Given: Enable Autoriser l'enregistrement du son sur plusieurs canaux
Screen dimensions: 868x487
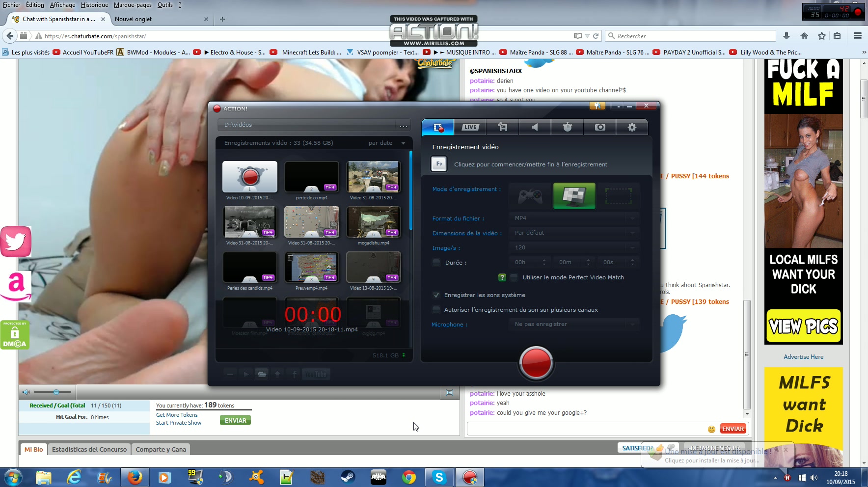Looking at the screenshot, I should [x=436, y=310].
